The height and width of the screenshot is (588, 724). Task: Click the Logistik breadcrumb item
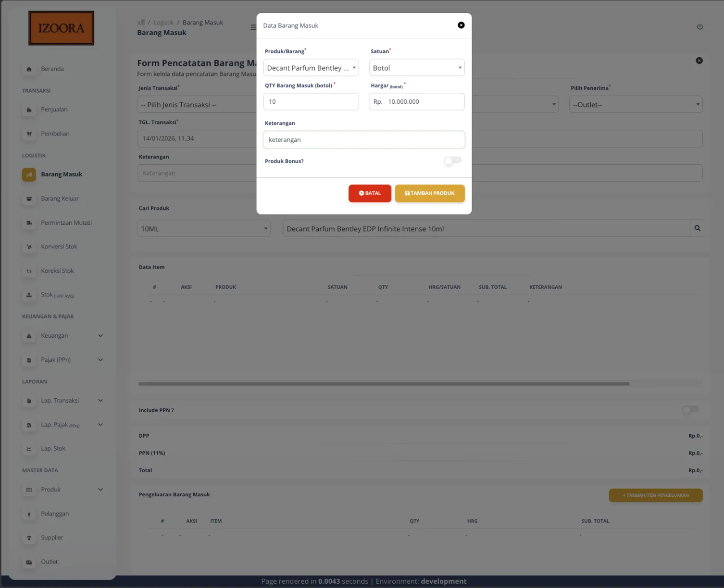tap(163, 22)
